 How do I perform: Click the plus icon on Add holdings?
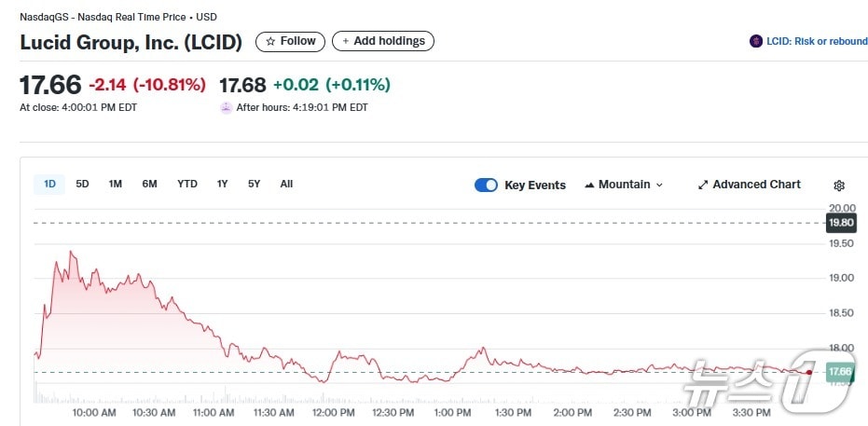[345, 41]
